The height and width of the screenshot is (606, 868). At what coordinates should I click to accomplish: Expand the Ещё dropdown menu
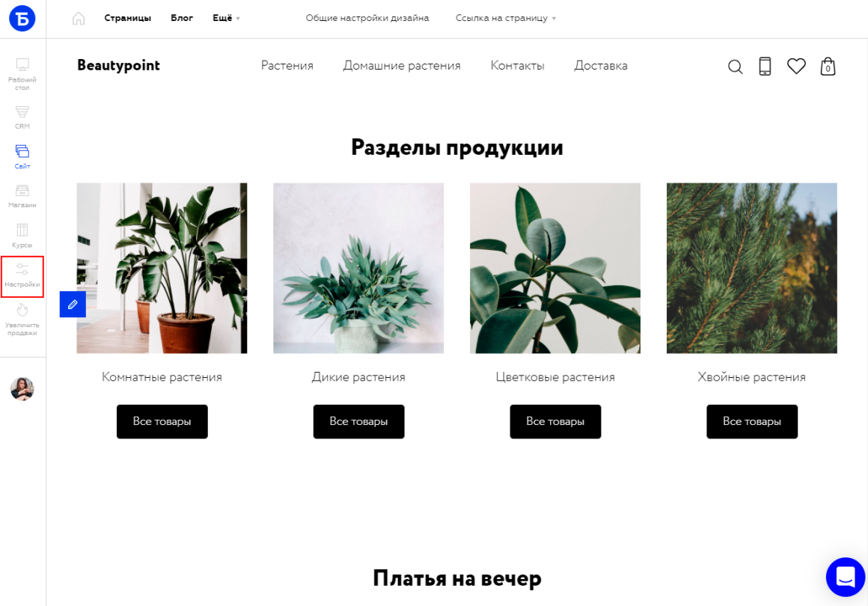(x=226, y=18)
